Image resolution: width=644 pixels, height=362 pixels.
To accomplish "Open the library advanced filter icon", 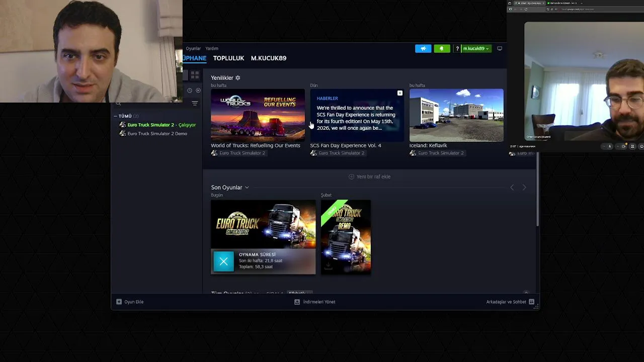I will pos(195,103).
